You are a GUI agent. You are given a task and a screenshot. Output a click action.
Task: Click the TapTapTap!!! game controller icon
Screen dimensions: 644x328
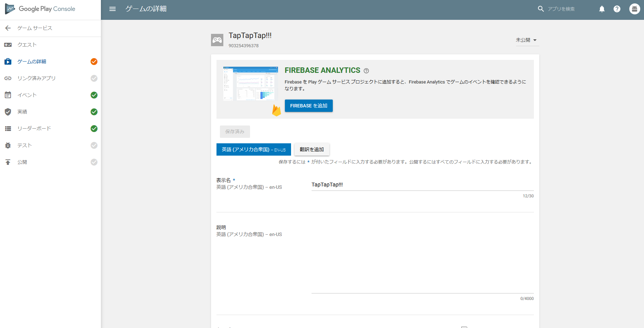pos(217,40)
